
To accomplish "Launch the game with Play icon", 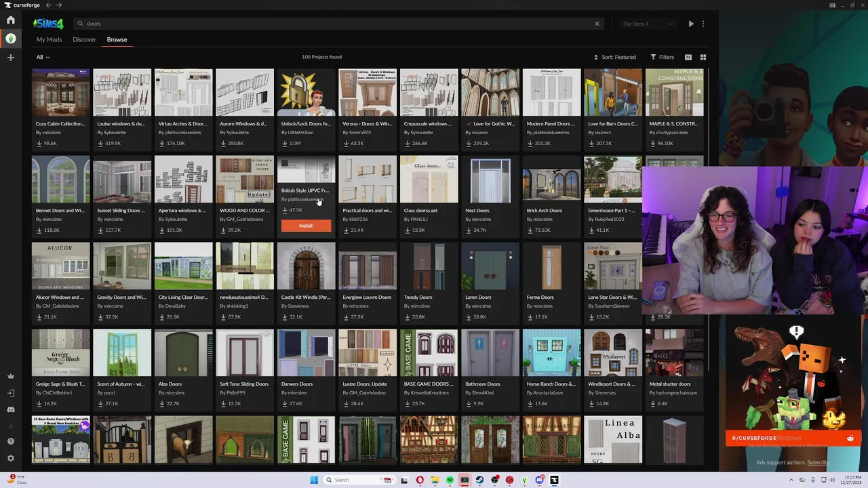I will pyautogui.click(x=691, y=24).
